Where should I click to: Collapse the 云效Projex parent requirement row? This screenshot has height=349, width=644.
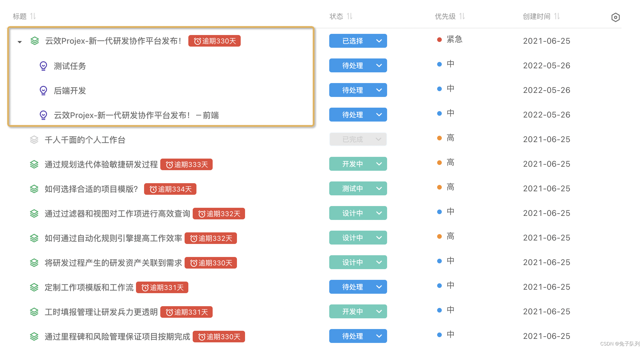click(x=20, y=42)
